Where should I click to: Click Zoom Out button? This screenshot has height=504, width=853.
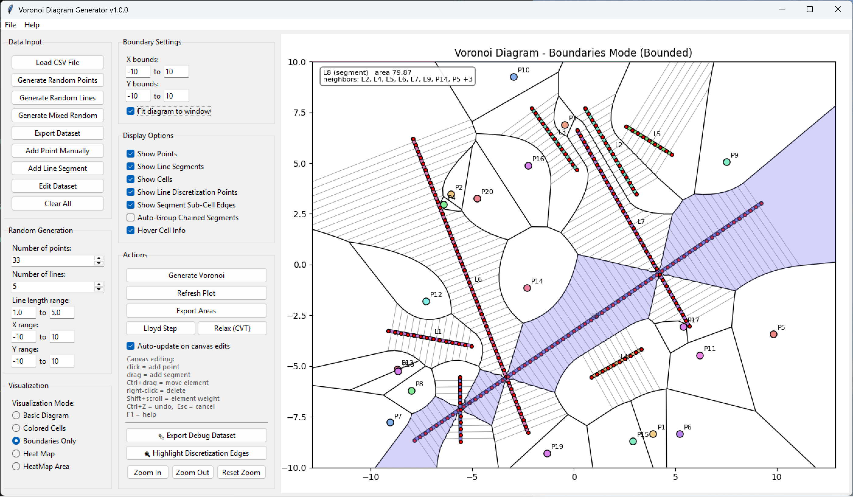pos(193,472)
